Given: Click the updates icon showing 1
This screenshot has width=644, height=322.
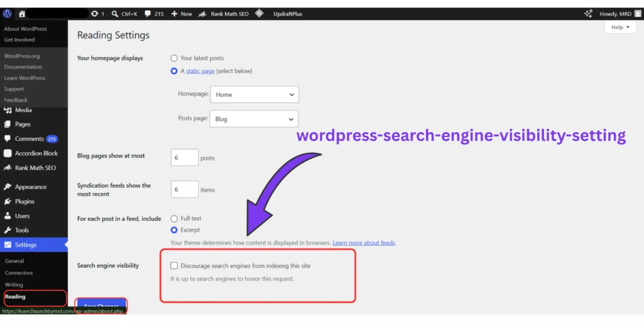Looking at the screenshot, I should [x=95, y=14].
